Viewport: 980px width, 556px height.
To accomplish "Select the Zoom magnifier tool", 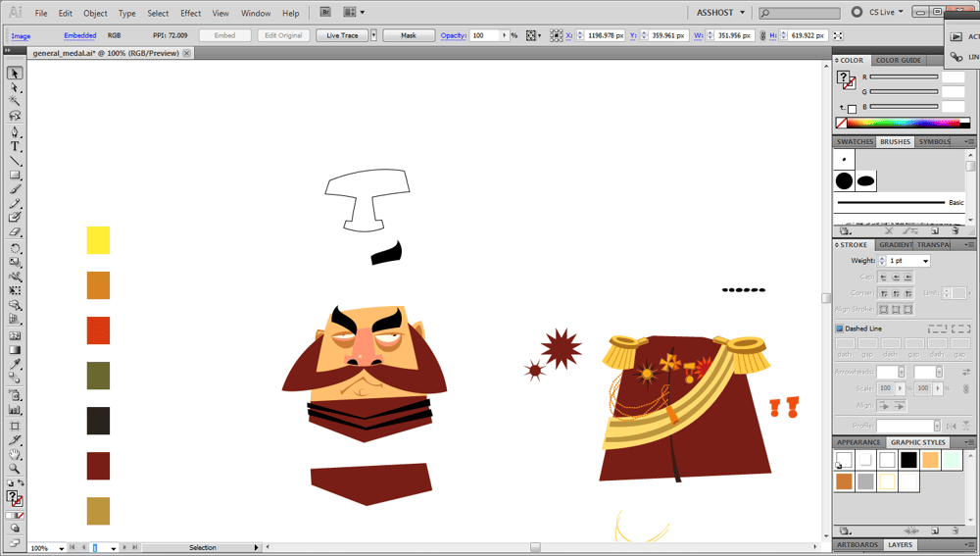I will 15,469.
